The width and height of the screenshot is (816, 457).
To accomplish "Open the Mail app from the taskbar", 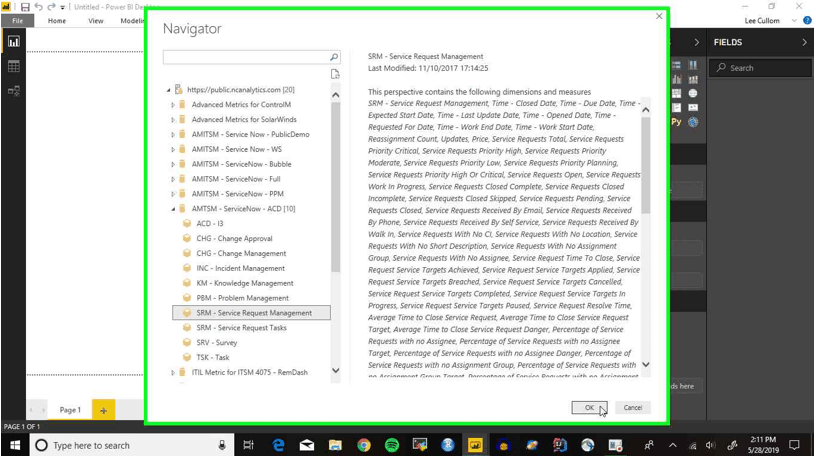I will coord(307,445).
